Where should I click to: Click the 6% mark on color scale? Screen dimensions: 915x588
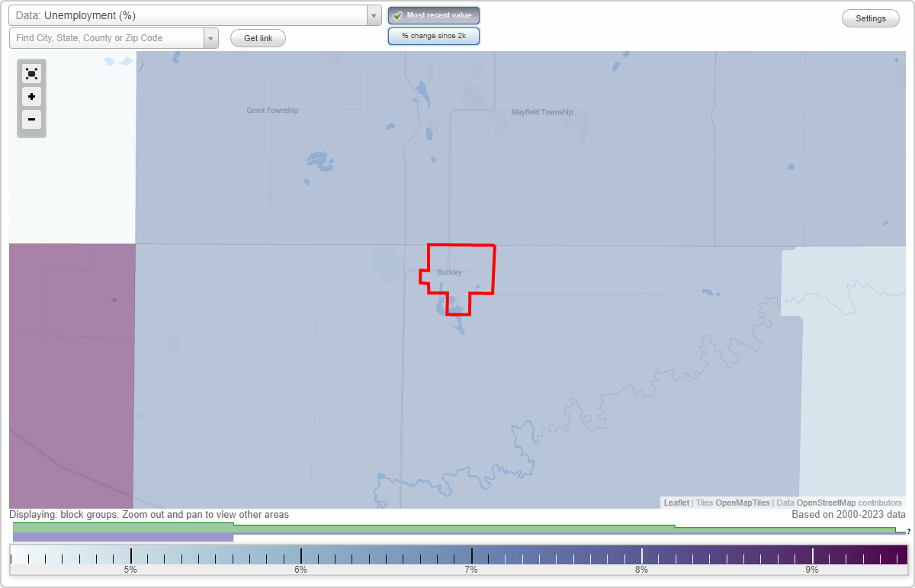301,569
